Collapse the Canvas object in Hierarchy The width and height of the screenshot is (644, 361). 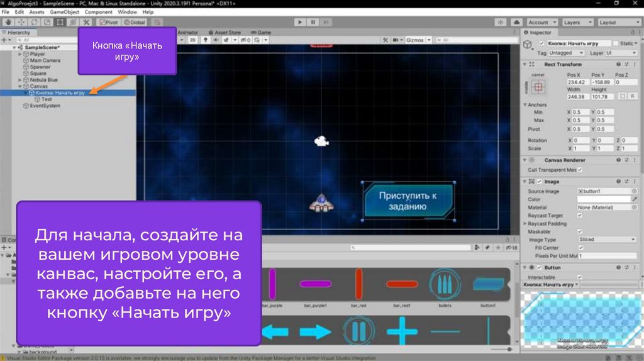[x=19, y=86]
